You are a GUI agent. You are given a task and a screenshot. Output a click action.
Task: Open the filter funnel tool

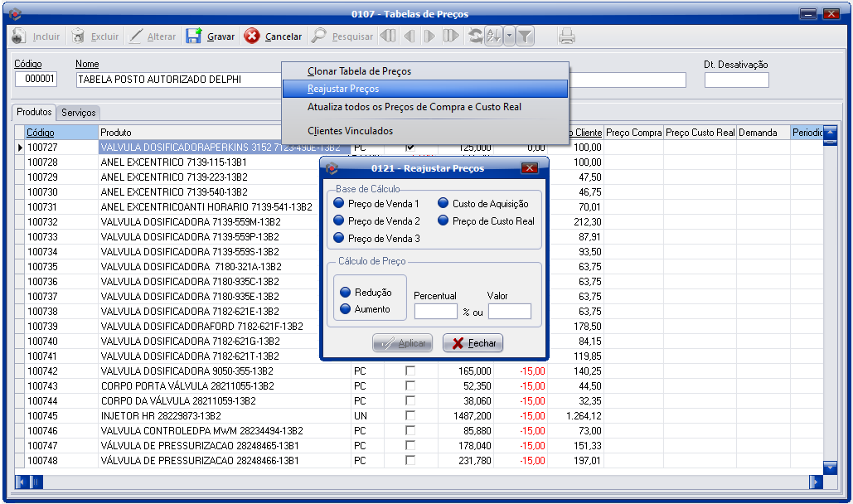[x=525, y=36]
